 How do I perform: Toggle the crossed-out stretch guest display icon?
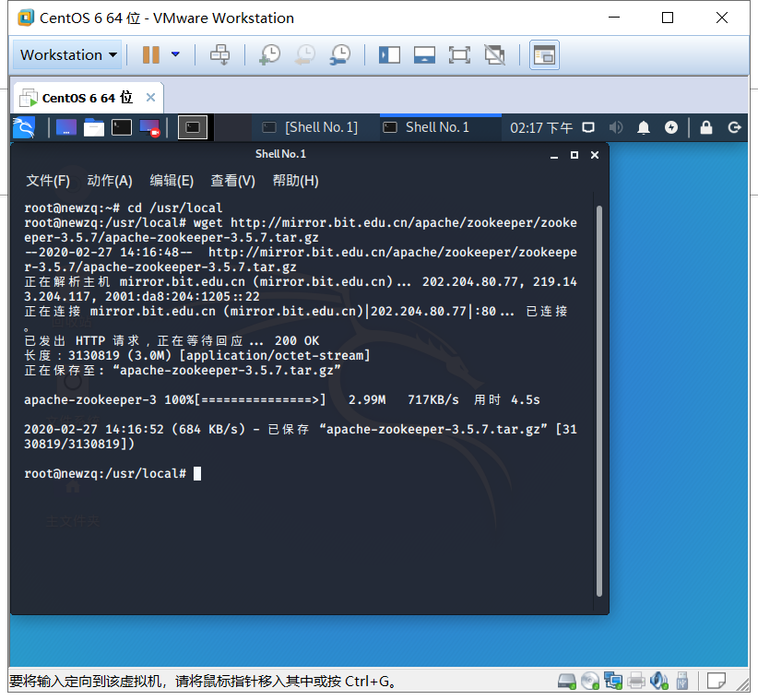494,54
